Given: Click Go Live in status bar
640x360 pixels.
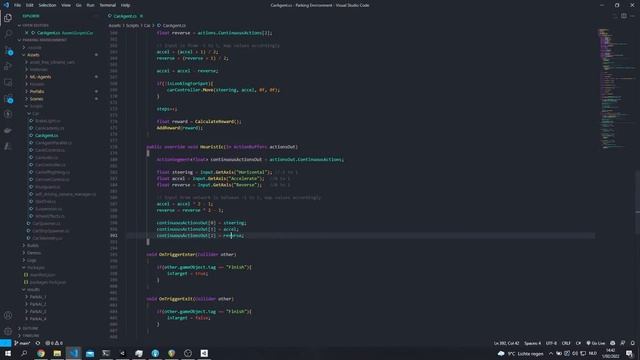Looking at the screenshot, I should 596,343.
